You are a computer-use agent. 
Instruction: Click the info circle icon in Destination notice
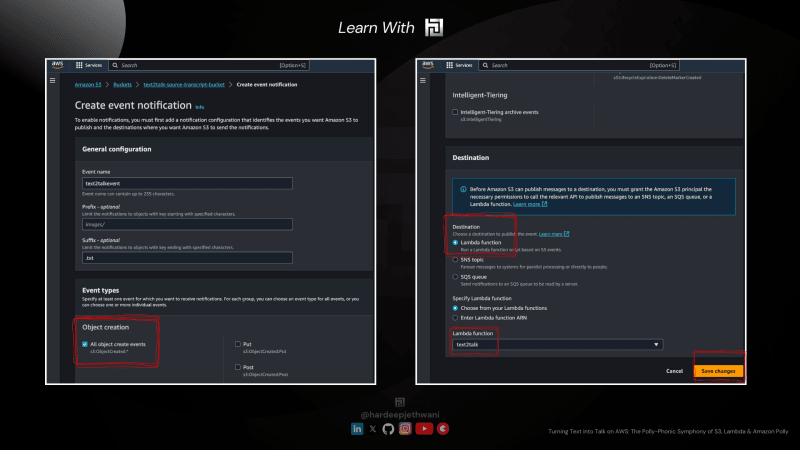pyautogui.click(x=463, y=189)
